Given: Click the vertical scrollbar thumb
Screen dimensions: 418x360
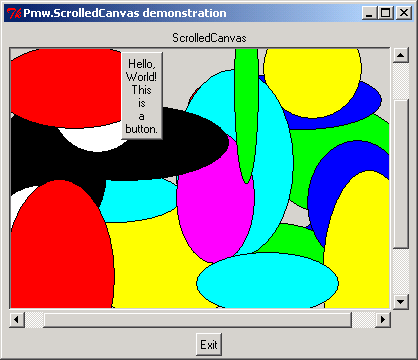Looking at the screenshot, I should [x=401, y=174].
